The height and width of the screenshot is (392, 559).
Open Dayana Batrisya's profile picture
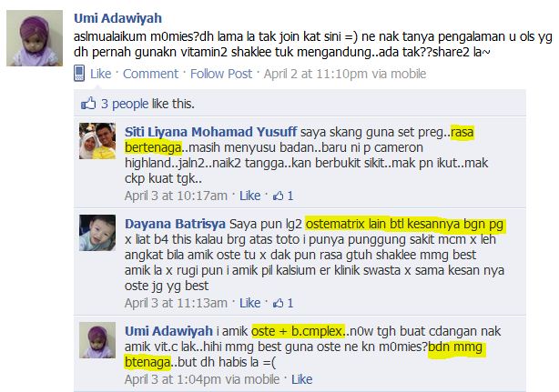click(97, 233)
